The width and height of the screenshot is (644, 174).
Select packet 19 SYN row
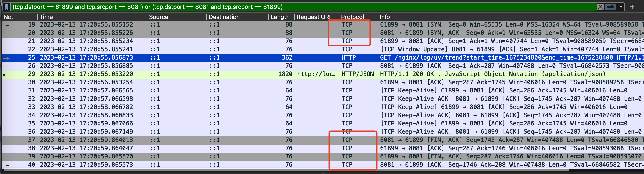(323, 24)
